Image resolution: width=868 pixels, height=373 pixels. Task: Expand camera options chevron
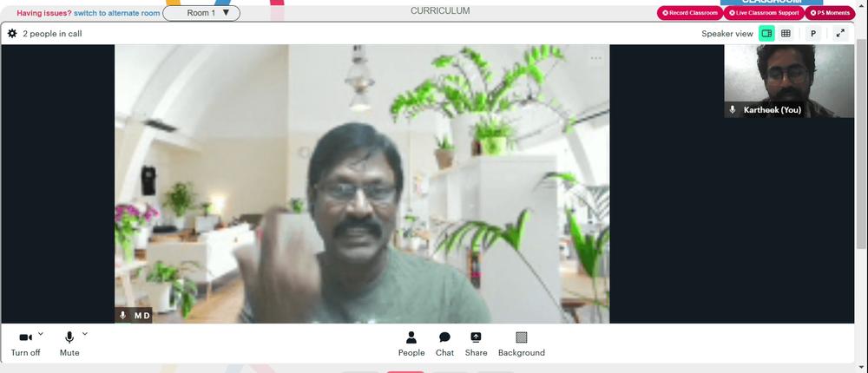[x=41, y=334]
